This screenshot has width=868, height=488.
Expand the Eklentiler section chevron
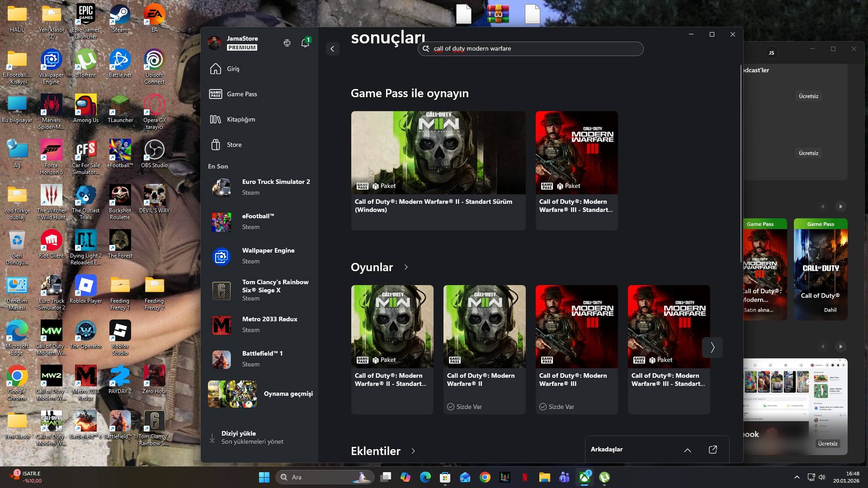(x=413, y=451)
